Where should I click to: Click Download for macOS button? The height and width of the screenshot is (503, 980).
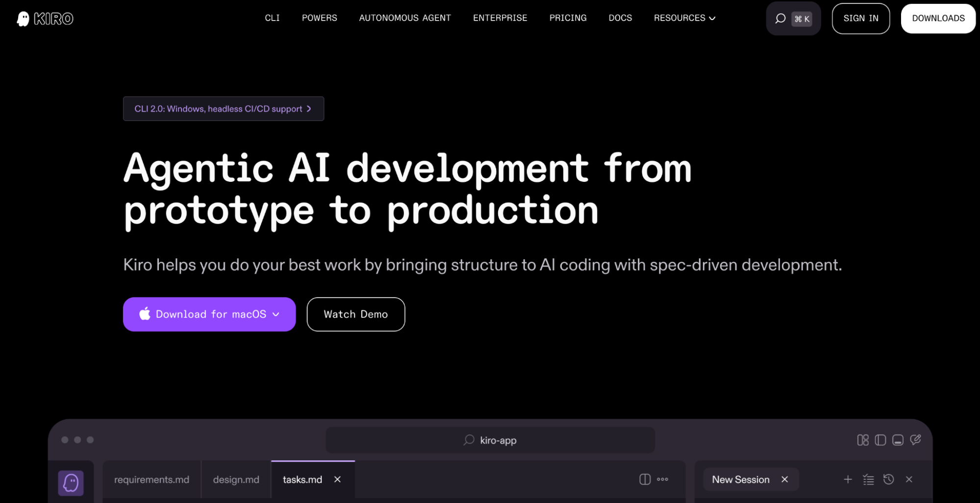[209, 314]
